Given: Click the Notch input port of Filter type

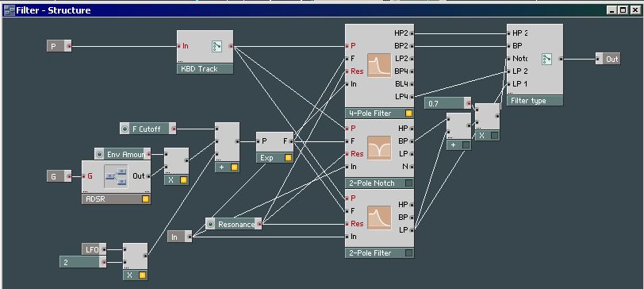Looking at the screenshot, I should (x=509, y=59).
